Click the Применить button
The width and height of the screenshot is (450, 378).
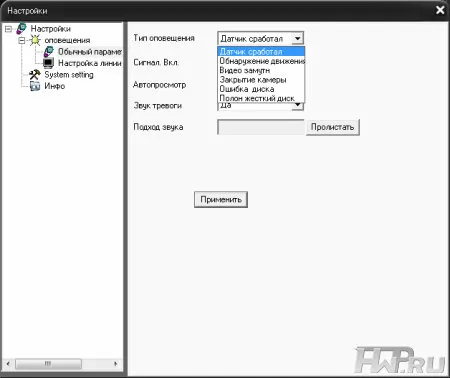[221, 199]
